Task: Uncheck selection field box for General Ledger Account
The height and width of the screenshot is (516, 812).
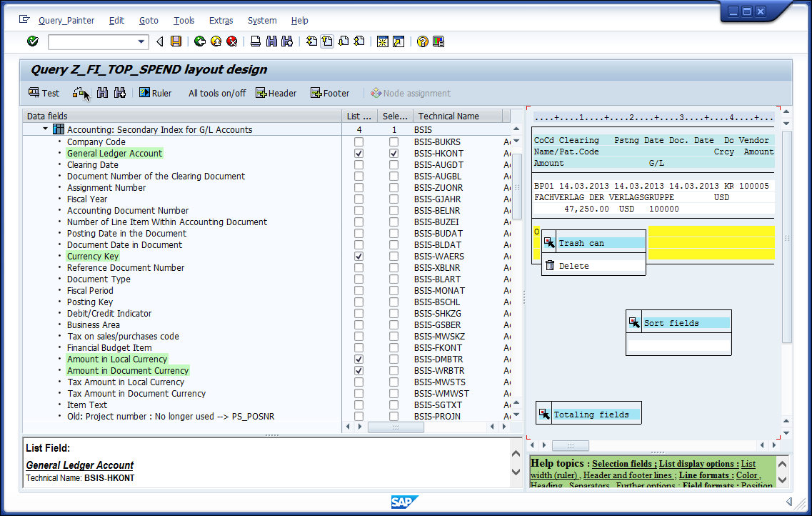Action: tap(394, 154)
